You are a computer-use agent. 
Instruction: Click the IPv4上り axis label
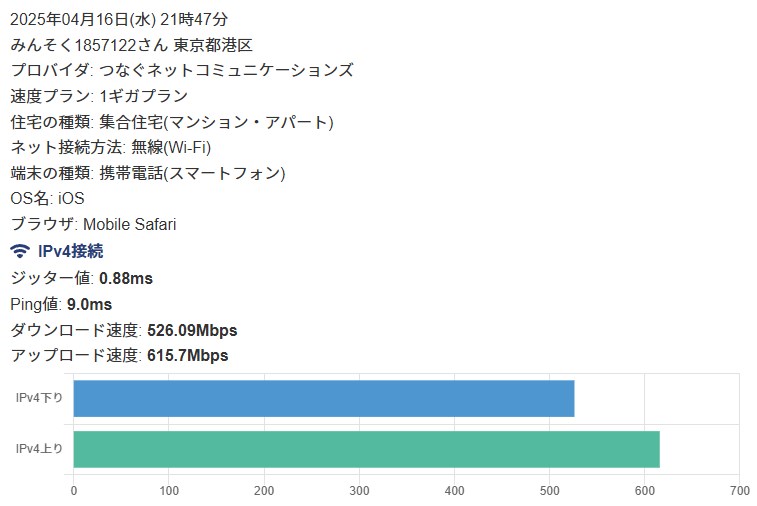tap(40, 448)
